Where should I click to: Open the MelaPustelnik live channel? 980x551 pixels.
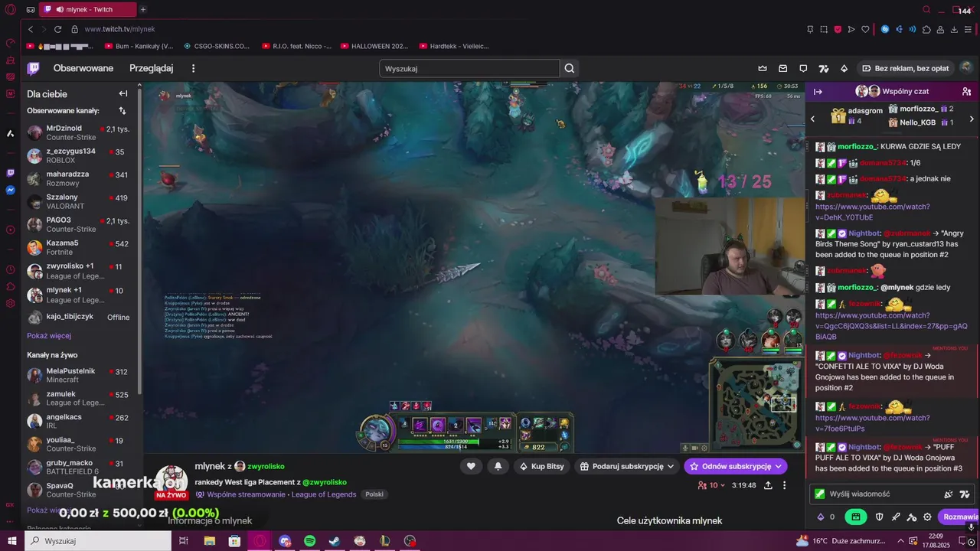coord(81,375)
